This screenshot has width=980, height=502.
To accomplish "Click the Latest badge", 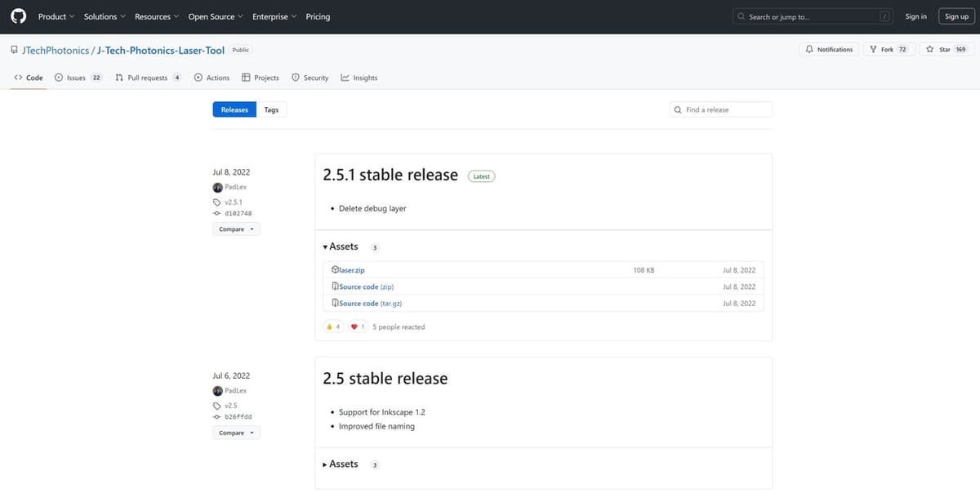I will pos(482,175).
